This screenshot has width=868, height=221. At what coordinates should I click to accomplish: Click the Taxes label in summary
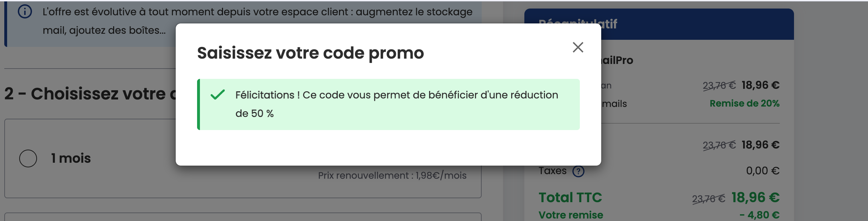click(552, 171)
